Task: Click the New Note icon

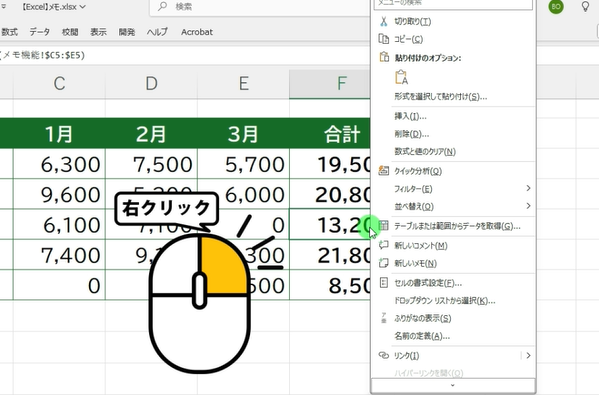Action: pos(384,263)
